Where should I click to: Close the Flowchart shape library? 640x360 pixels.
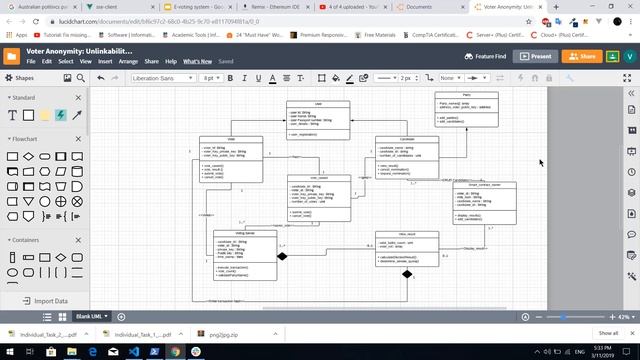click(78, 139)
